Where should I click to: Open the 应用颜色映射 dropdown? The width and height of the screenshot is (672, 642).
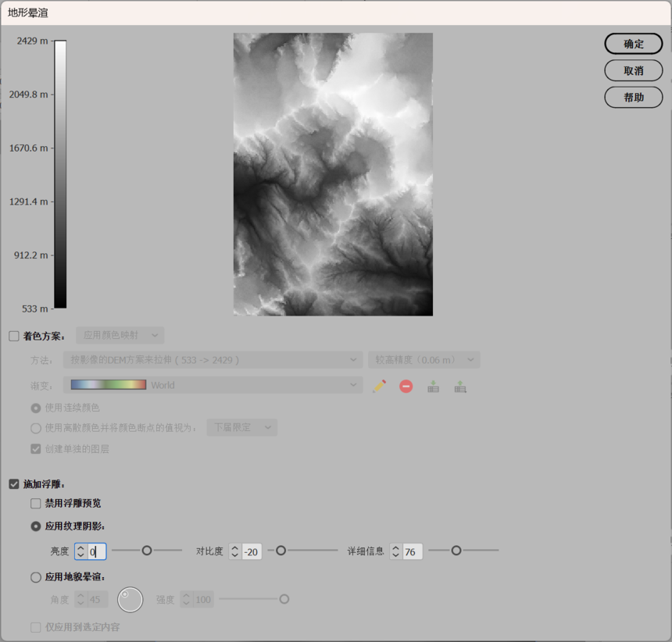(120, 336)
